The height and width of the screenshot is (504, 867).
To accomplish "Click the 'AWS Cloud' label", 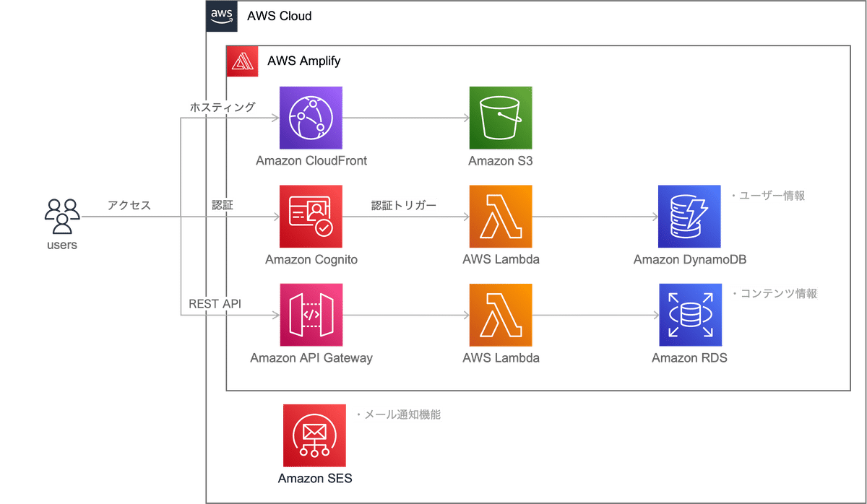I will 280,16.
